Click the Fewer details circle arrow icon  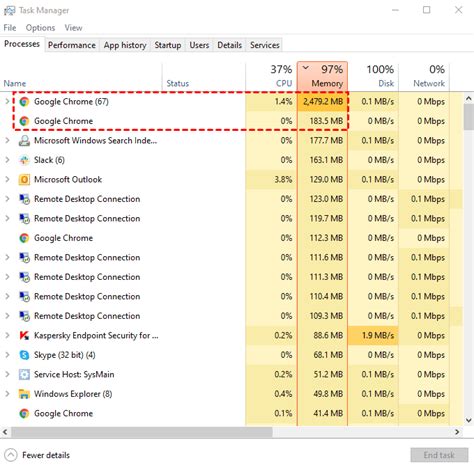coord(11,455)
